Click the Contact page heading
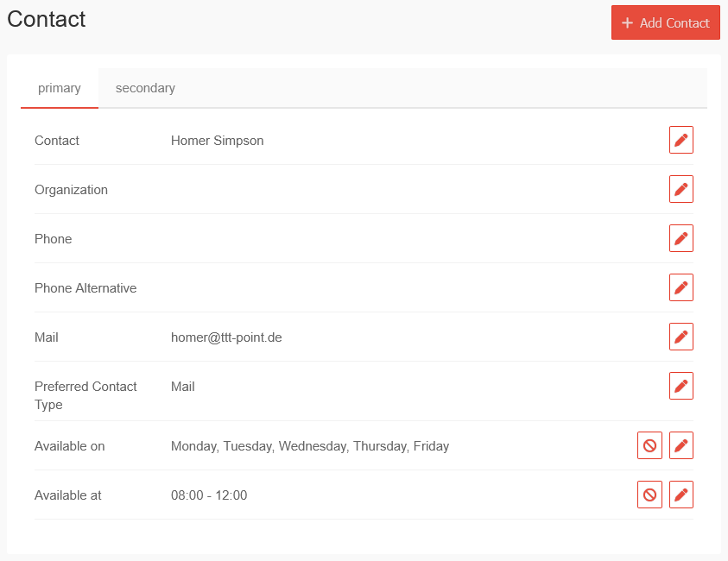Viewport: 728px width, 561px height. [47, 19]
